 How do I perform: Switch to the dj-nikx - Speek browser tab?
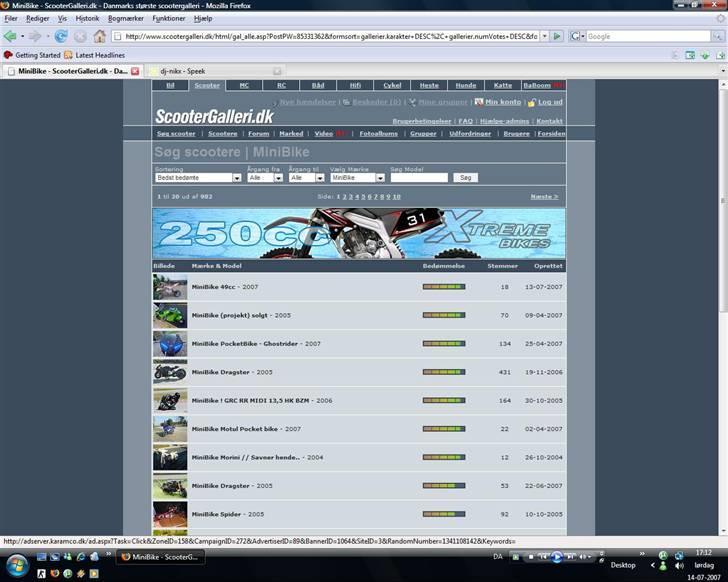(216, 71)
